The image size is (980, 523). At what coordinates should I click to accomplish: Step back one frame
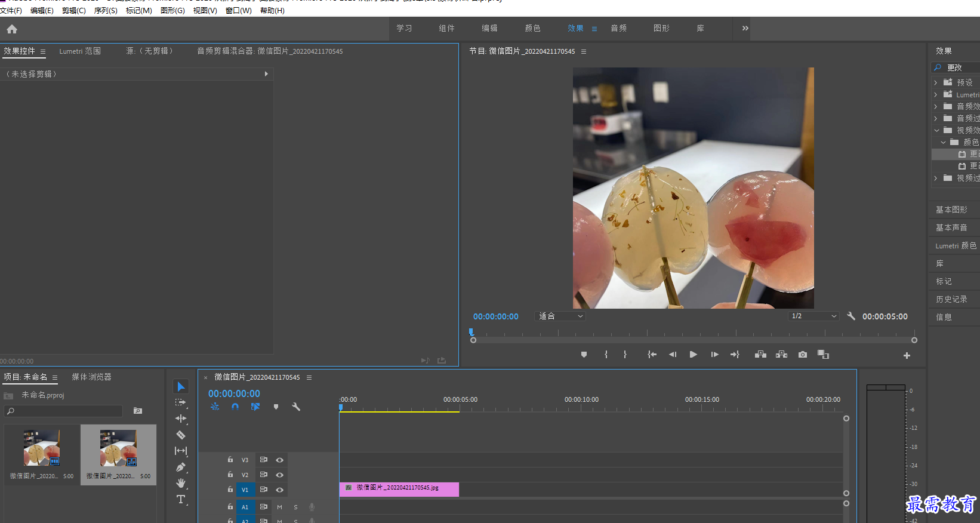673,355
